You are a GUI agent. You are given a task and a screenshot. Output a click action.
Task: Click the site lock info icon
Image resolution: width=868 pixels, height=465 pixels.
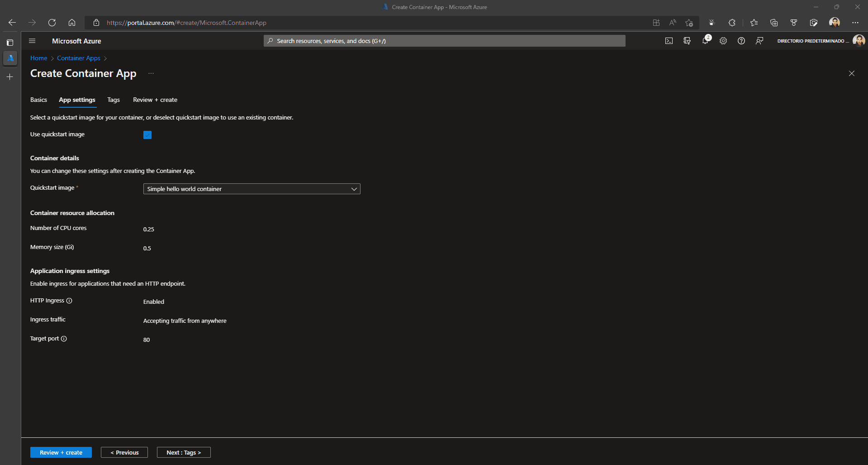[x=96, y=23]
